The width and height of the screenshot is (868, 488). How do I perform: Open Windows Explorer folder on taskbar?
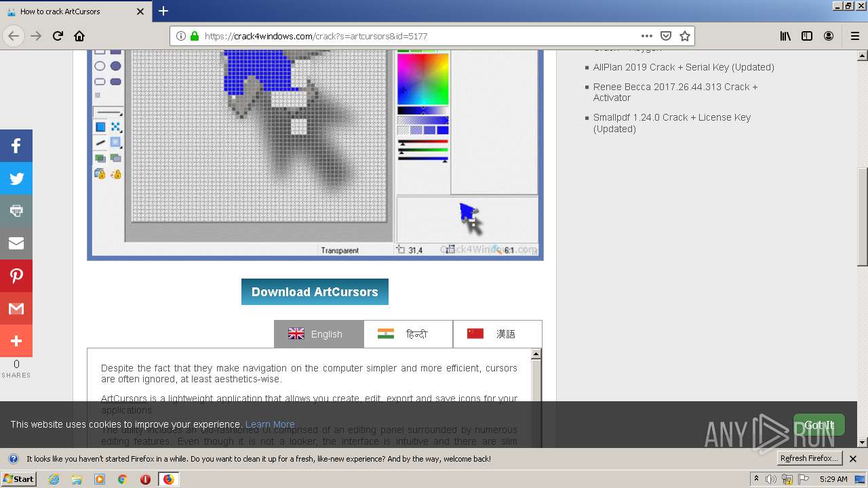coord(77,479)
